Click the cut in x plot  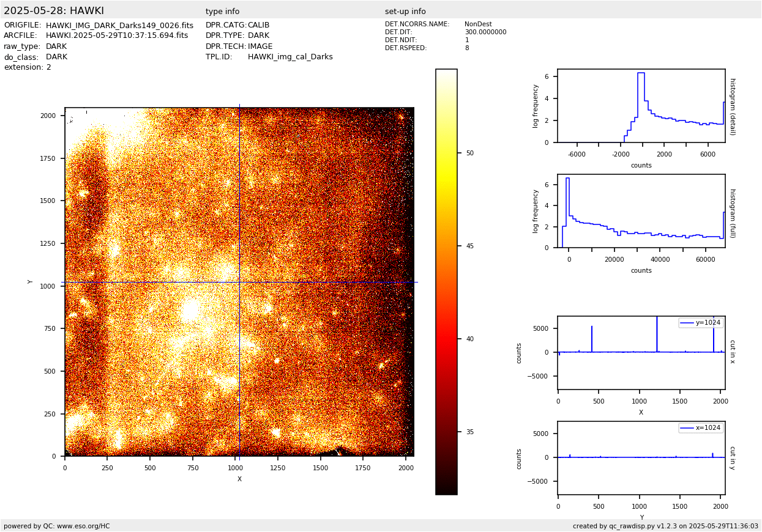point(641,353)
